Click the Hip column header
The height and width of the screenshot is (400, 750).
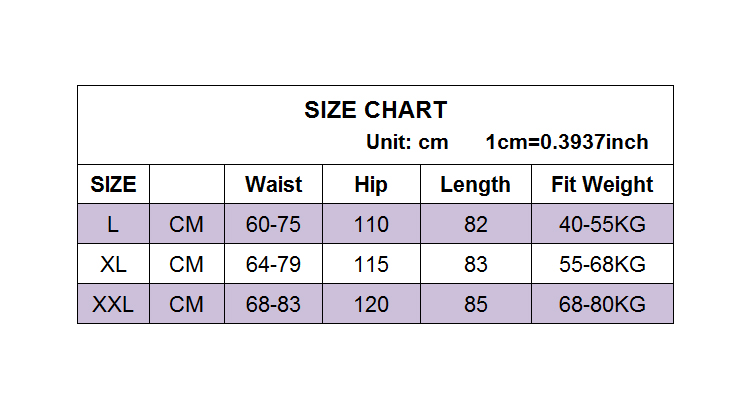(371, 184)
